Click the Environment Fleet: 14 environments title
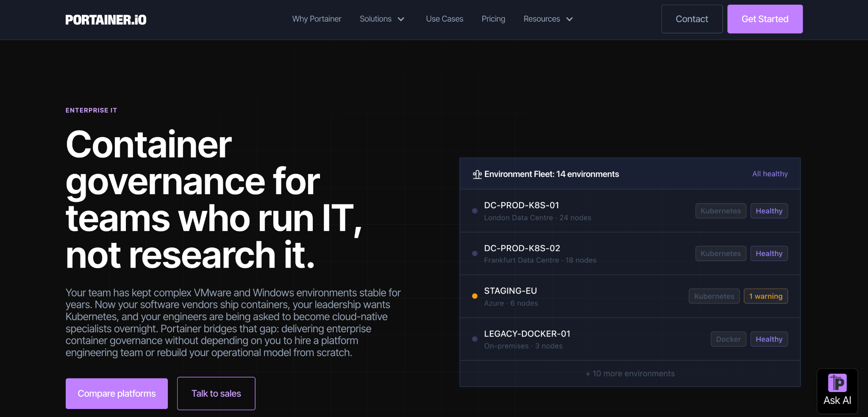This screenshot has width=868, height=417. [x=551, y=174]
